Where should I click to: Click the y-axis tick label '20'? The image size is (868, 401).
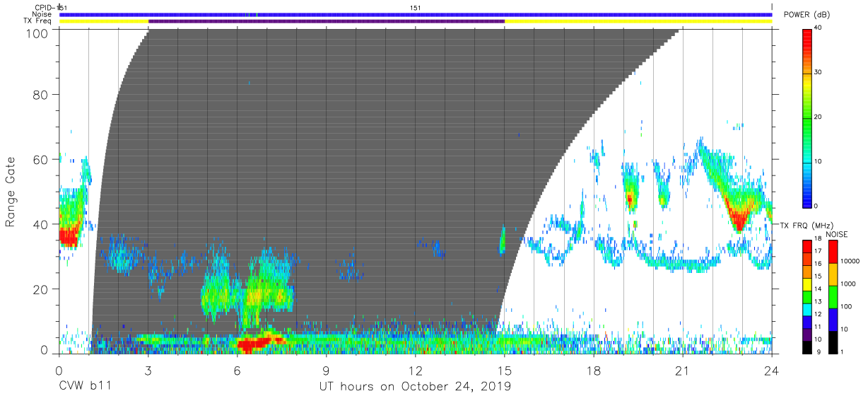(42, 289)
